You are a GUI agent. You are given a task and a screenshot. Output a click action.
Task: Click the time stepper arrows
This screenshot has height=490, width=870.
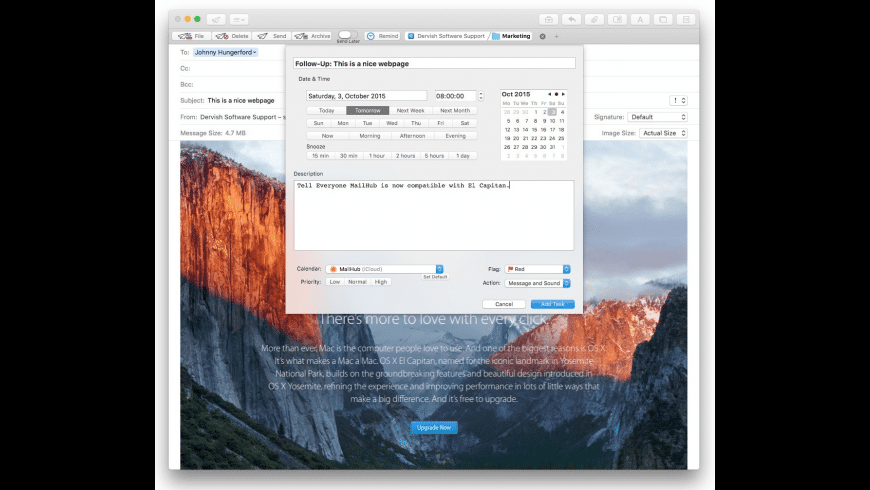coord(480,96)
